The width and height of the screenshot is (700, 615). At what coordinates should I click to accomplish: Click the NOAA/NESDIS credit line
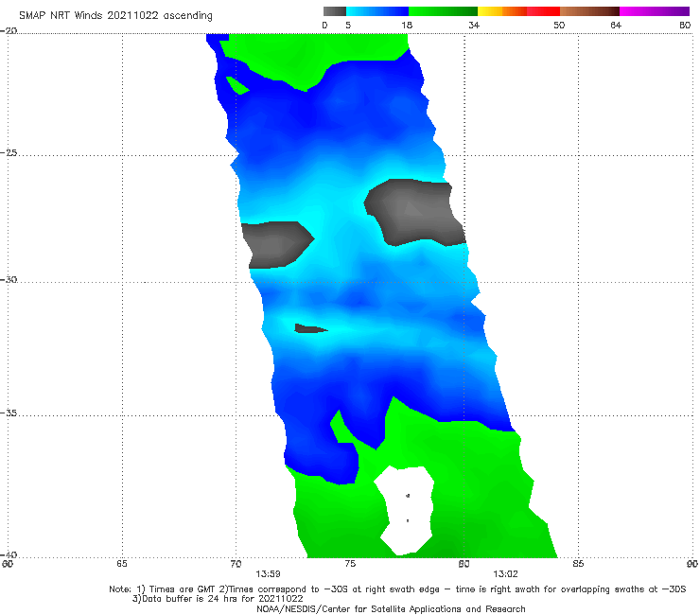tap(391, 609)
